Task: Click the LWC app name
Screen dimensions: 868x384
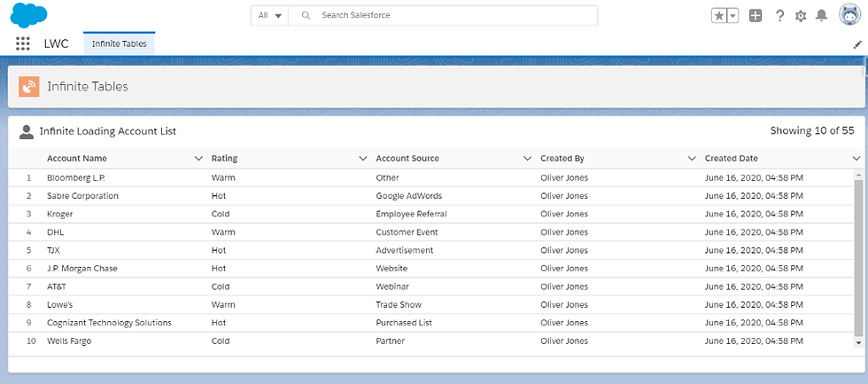Action: [x=57, y=43]
